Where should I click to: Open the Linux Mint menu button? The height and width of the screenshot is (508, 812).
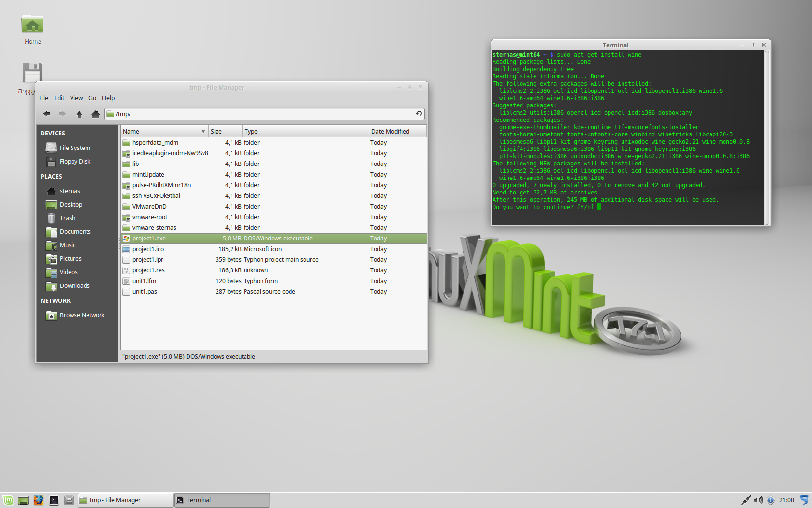(8, 500)
